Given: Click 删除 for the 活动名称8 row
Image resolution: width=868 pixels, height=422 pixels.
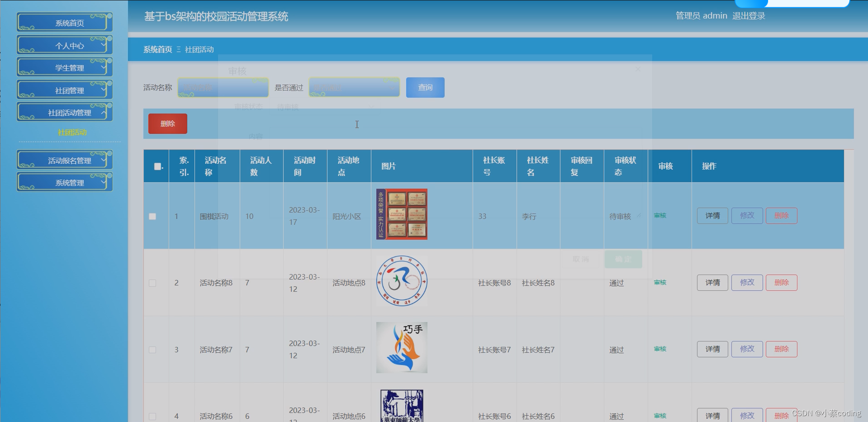Looking at the screenshot, I should point(781,283).
